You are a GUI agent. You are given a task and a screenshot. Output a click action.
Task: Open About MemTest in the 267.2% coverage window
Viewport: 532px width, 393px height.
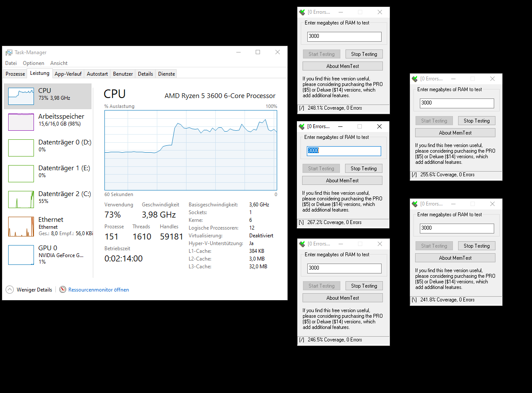pyautogui.click(x=342, y=181)
